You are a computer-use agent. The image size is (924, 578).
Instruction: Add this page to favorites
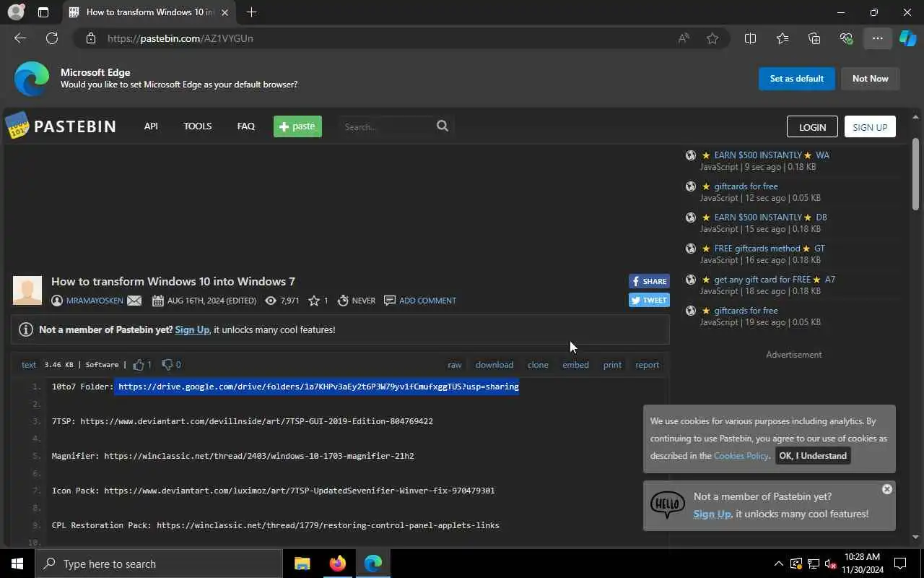[x=712, y=38]
